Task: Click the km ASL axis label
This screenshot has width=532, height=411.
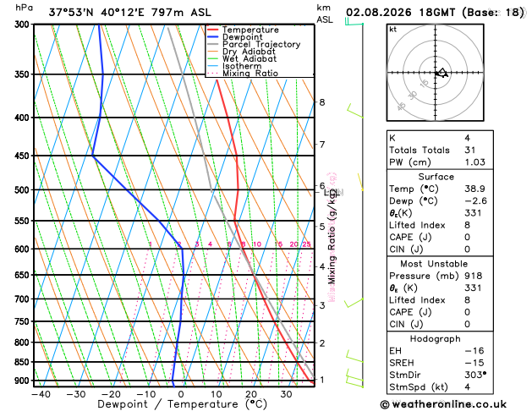Action: pyautogui.click(x=325, y=14)
